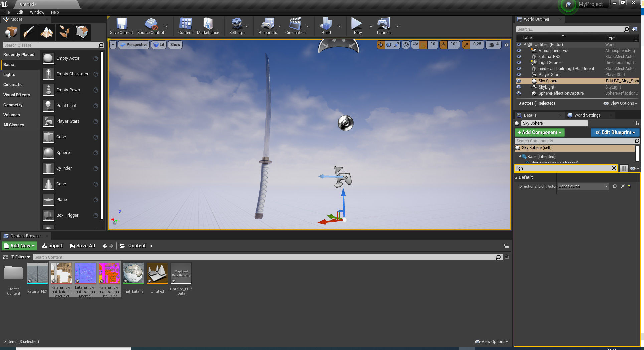This screenshot has width=644, height=350.
Task: Select the Place mode icon
Action: (x=11, y=32)
